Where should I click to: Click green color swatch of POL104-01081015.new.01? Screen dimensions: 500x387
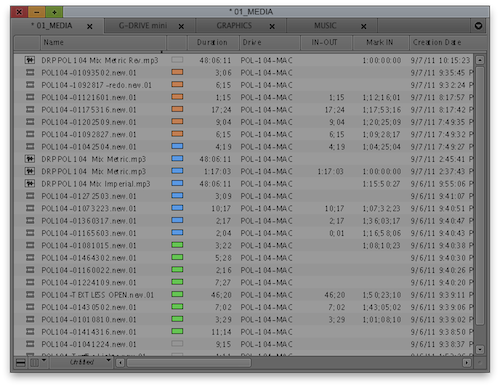pos(177,245)
